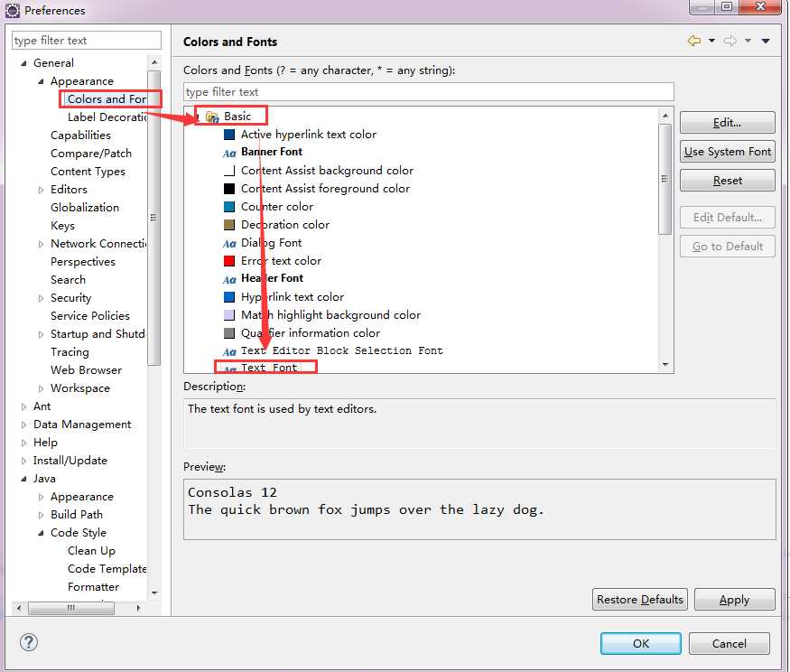Viewport: 790px width, 672px height.
Task: Expand the Help tree node
Action: click(23, 443)
